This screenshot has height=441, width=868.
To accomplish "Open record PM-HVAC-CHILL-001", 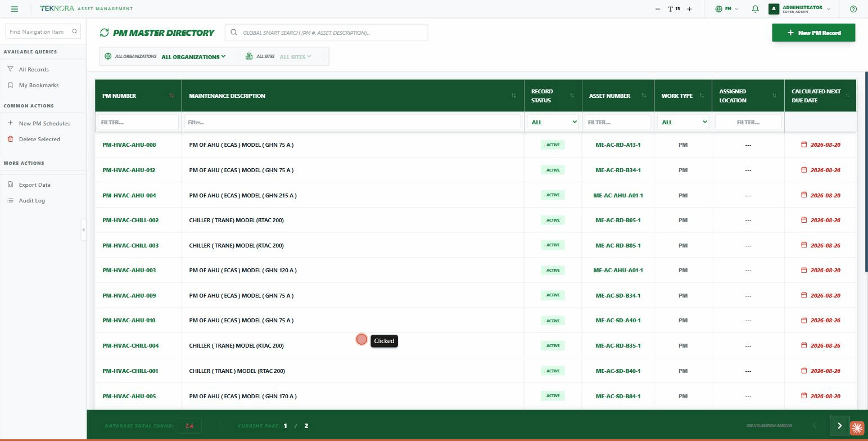I will [130, 371].
